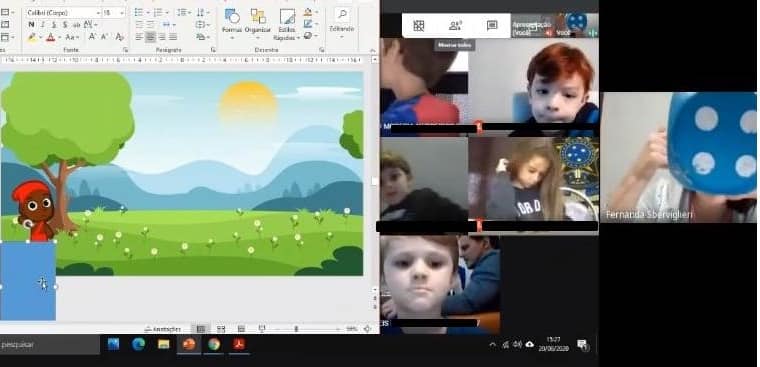Switch to slide sorter view in status bar

pyautogui.click(x=221, y=329)
